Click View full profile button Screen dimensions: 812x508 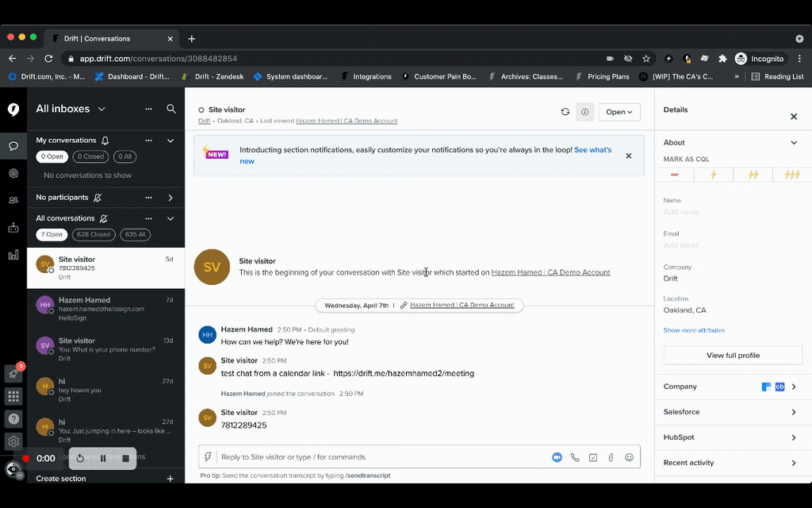pyautogui.click(x=733, y=355)
